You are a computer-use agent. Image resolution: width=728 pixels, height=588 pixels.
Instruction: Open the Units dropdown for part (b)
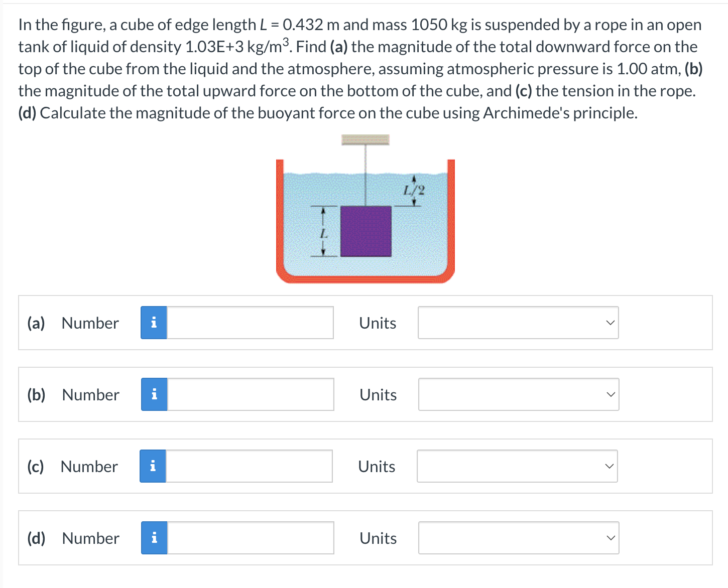pos(518,394)
